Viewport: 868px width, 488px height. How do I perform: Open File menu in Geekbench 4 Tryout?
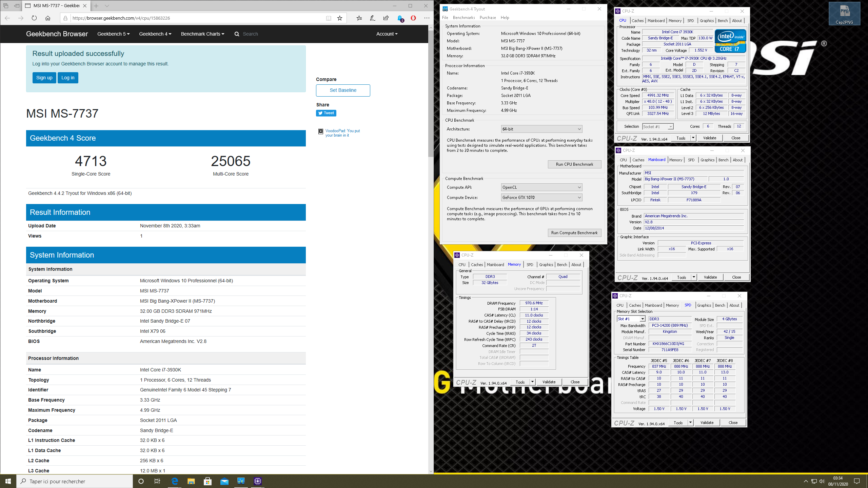point(445,18)
